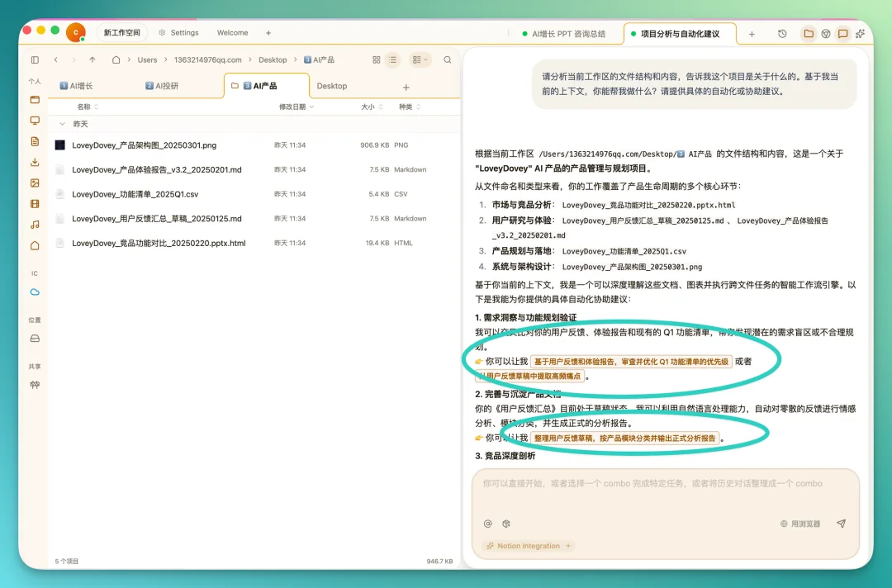Open search in the file browser toolbar

click(x=448, y=59)
